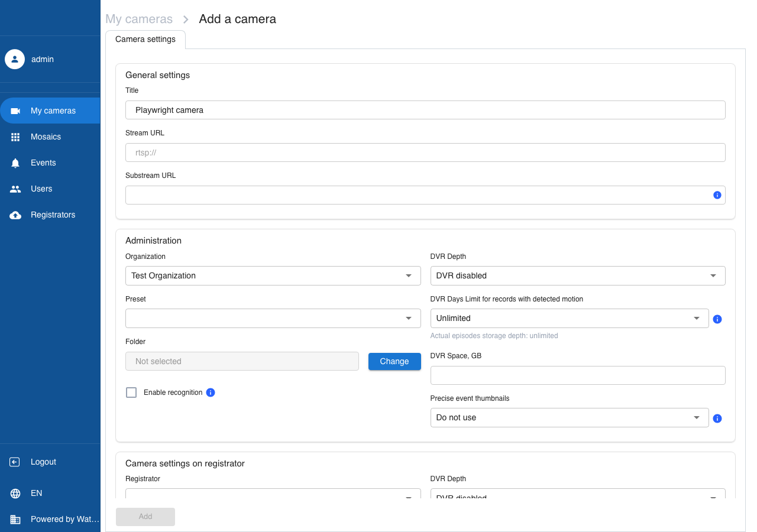Image resolution: width=757 pixels, height=532 pixels.
Task: Go to My cameras in sidebar
Action: point(50,111)
